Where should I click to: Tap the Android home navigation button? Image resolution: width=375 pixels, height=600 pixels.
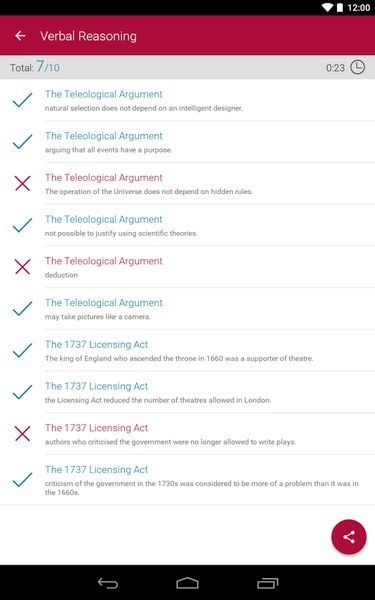[x=188, y=583]
